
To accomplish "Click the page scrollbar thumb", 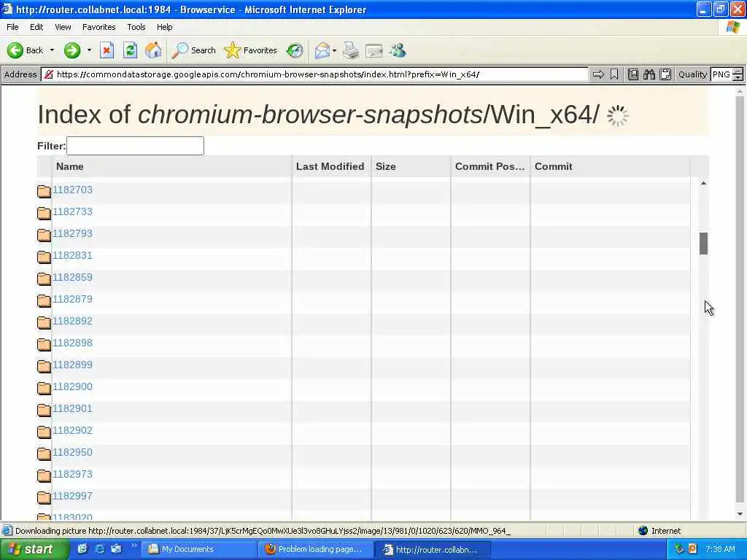I will [x=740, y=299].
